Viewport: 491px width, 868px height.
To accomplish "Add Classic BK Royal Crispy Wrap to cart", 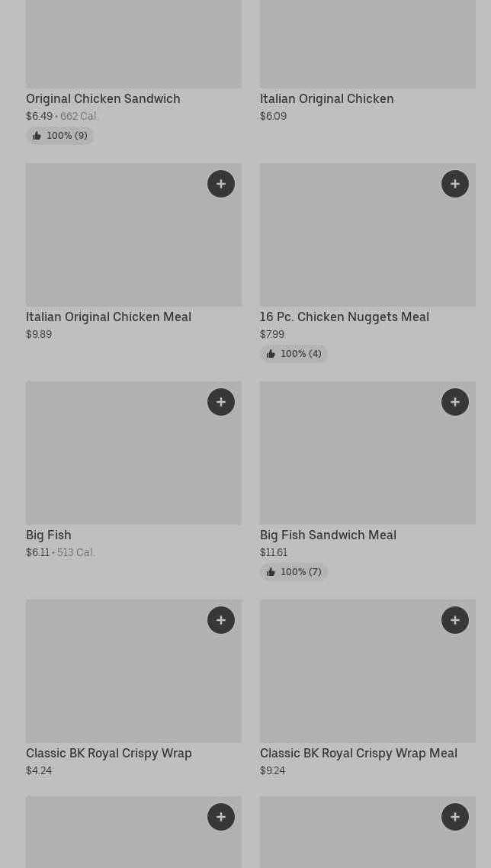I will pos(221,620).
